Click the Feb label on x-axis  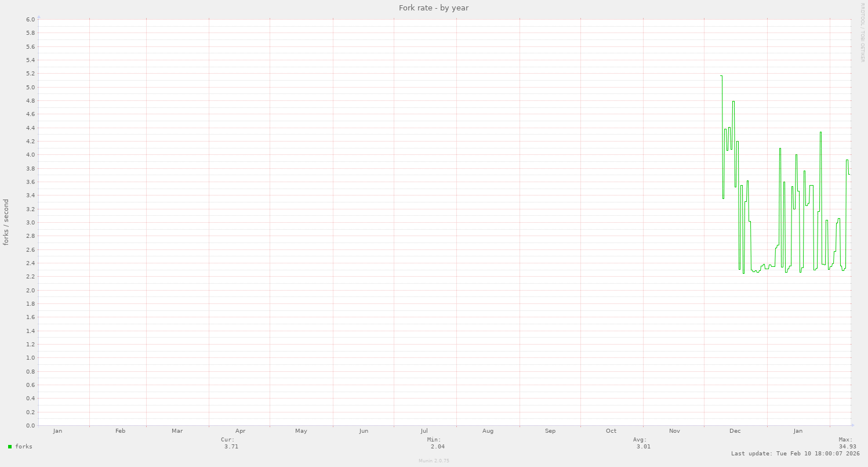point(121,431)
